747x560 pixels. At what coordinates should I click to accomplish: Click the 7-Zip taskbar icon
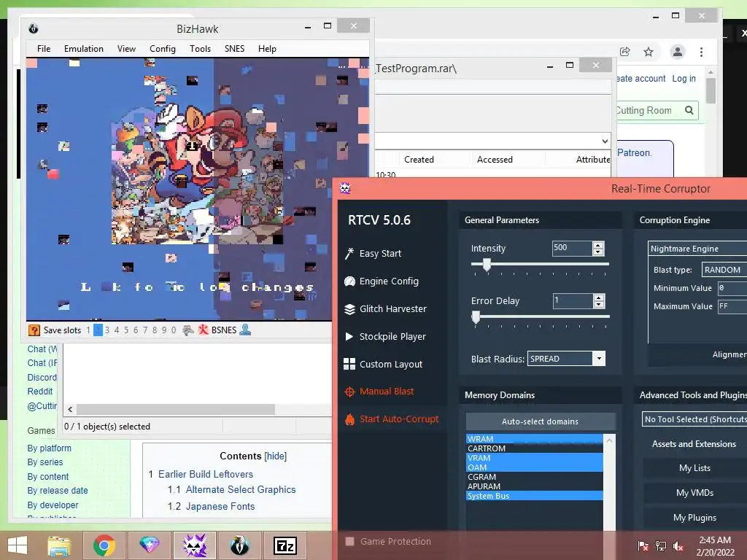(x=285, y=545)
